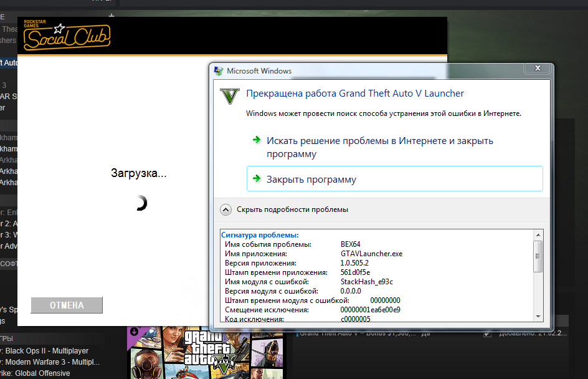Screen dimensions: 588x379
Task: Click the Rockstar Social Club logo
Action: [x=67, y=36]
